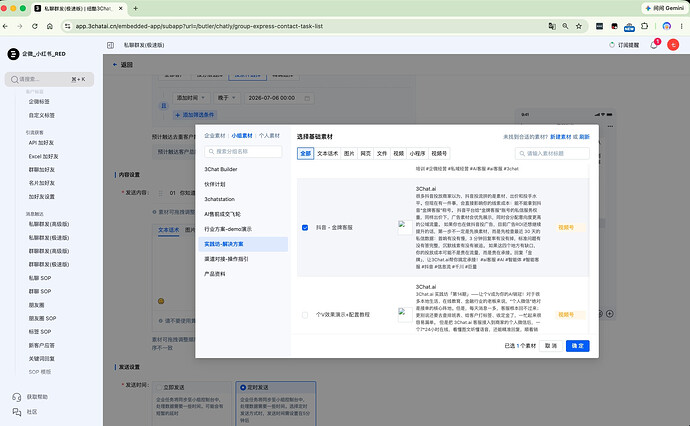Image resolution: width=690 pixels, height=426 pixels.
Task: Click the 3Chat logo icon in sidebar
Action: pyautogui.click(x=13, y=54)
